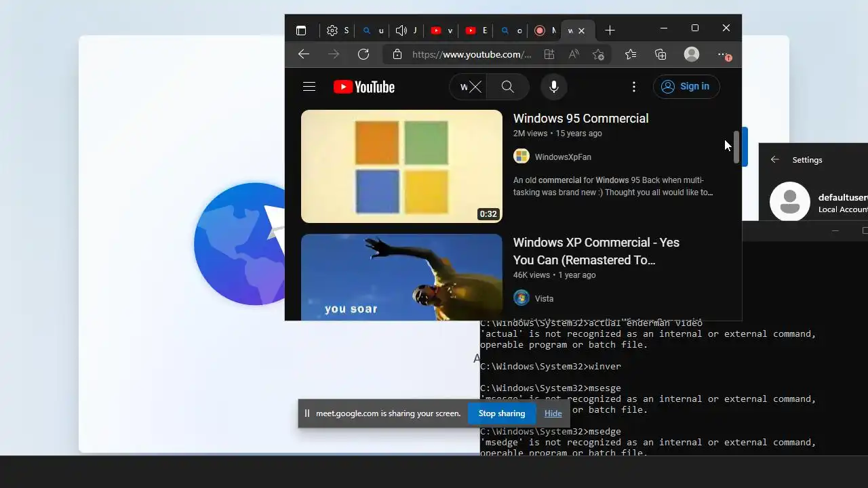Close the active YouTube browser tab
The width and height of the screenshot is (868, 488).
coord(581,30)
